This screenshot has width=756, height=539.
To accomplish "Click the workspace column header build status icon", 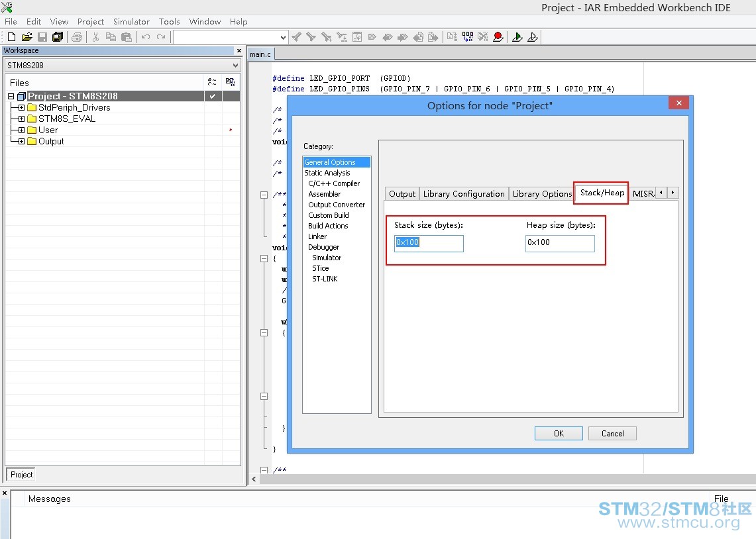I will point(231,82).
